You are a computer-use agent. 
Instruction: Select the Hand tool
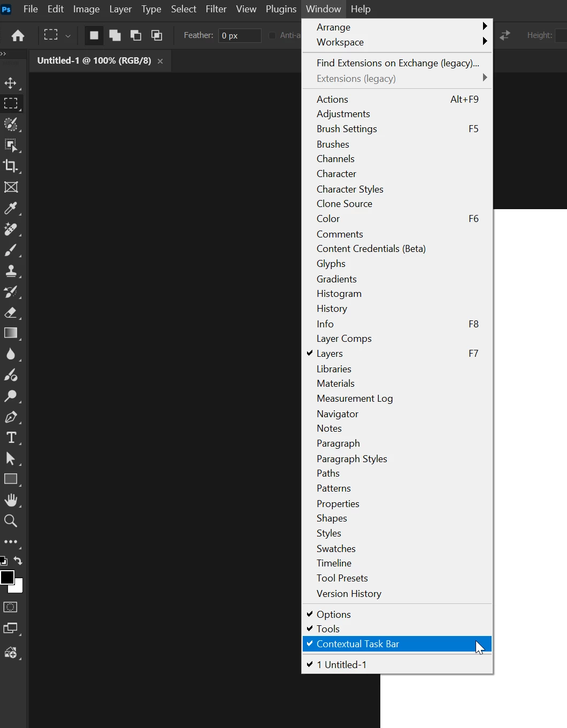point(11,500)
